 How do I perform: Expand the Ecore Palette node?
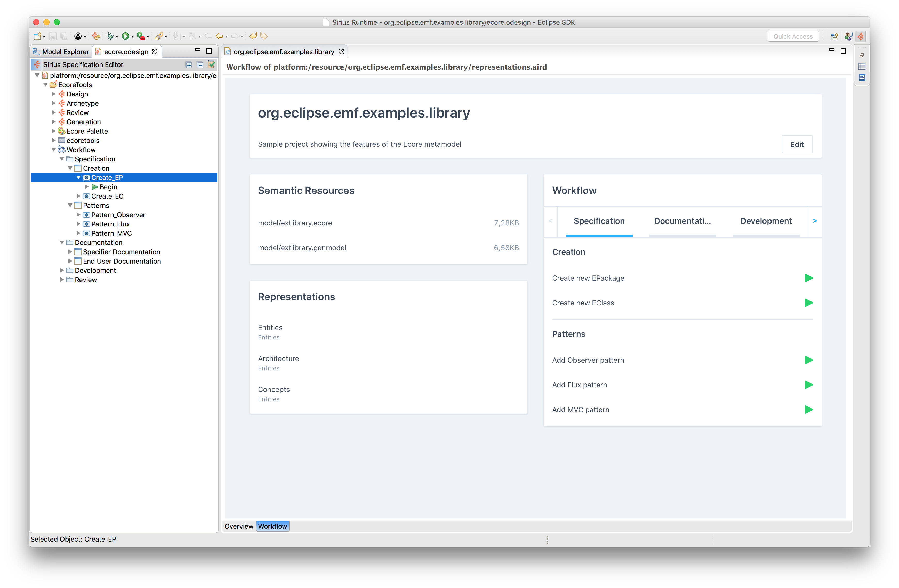(x=54, y=131)
